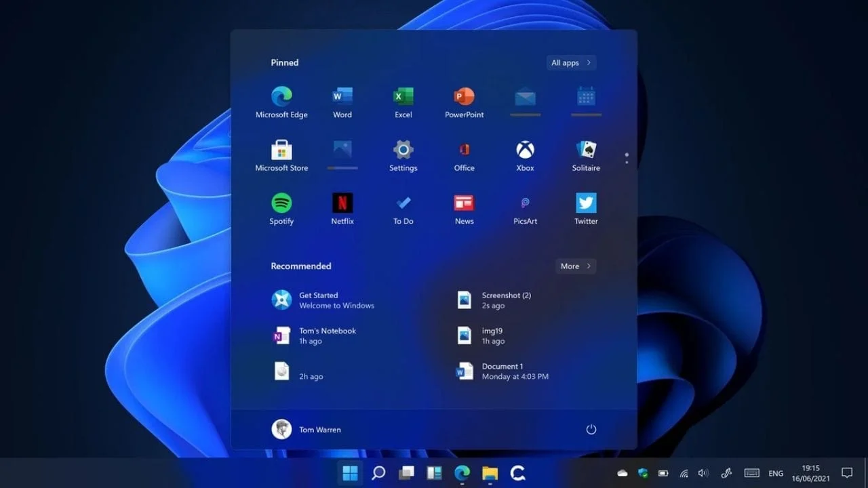
Task: Launch the Office pinned app
Action: coord(465,156)
